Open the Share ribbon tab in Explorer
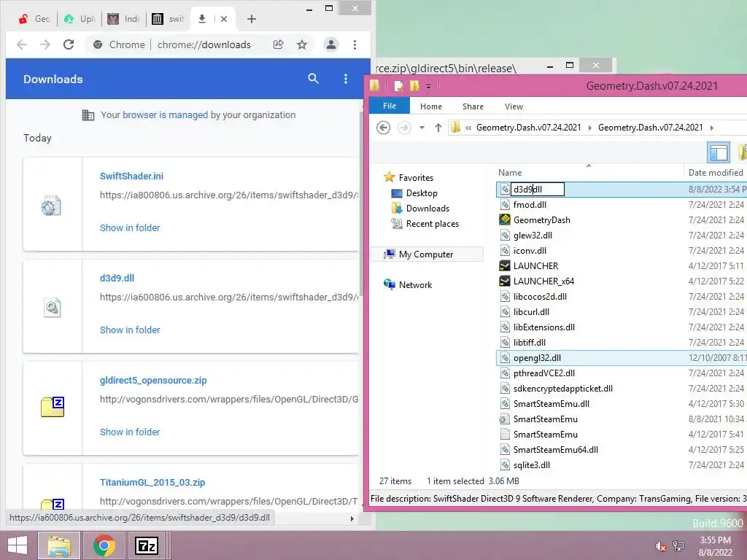Screen dimensions: 747x560 tap(473, 106)
